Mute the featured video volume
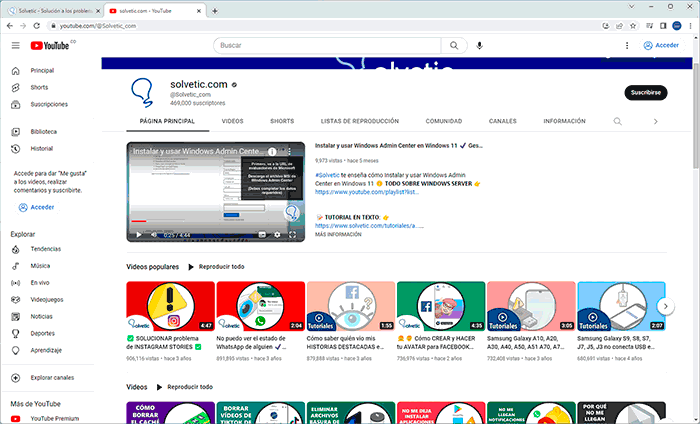Viewport: 700px width, 424px height. (154, 235)
